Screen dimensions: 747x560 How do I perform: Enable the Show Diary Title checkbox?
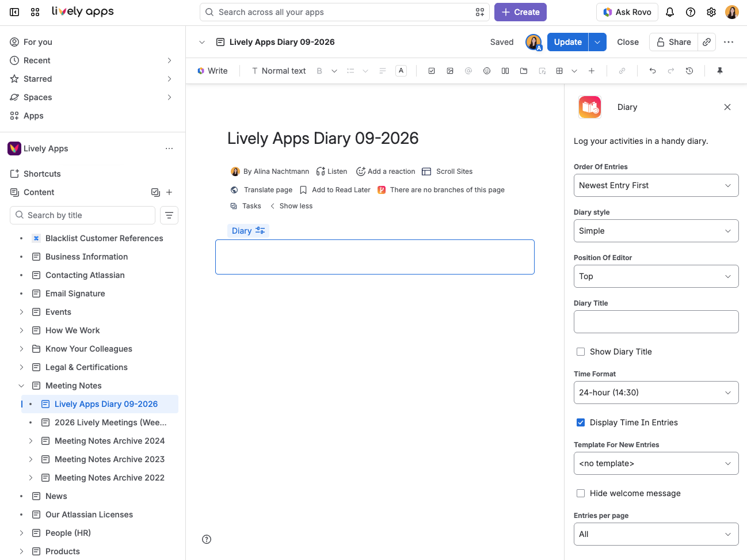pyautogui.click(x=581, y=352)
